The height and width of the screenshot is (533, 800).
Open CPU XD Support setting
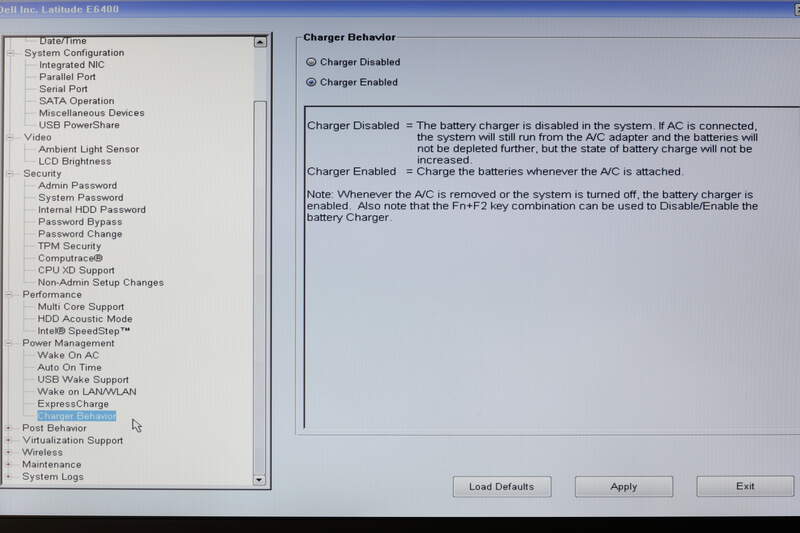(76, 270)
